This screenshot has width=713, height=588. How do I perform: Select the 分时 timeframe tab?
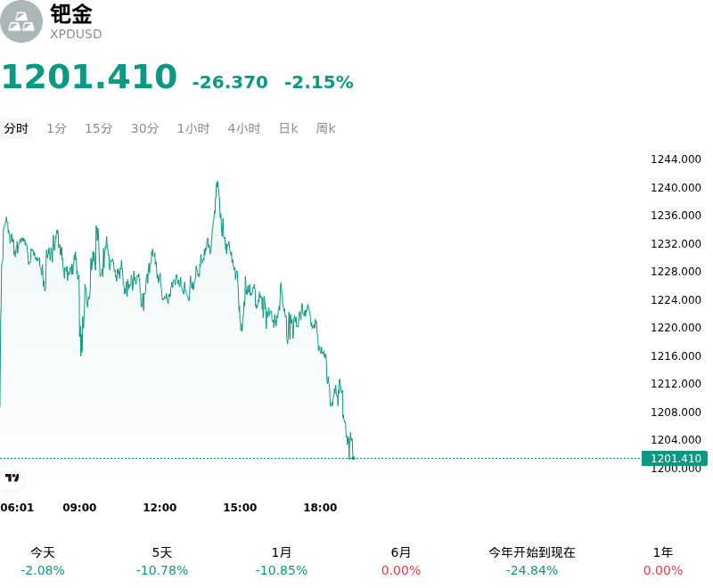(16, 128)
